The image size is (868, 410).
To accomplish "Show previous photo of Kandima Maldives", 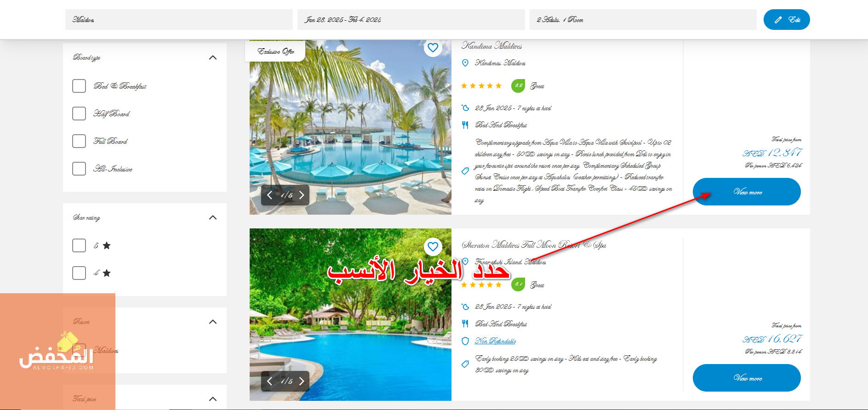I will 269,195.
